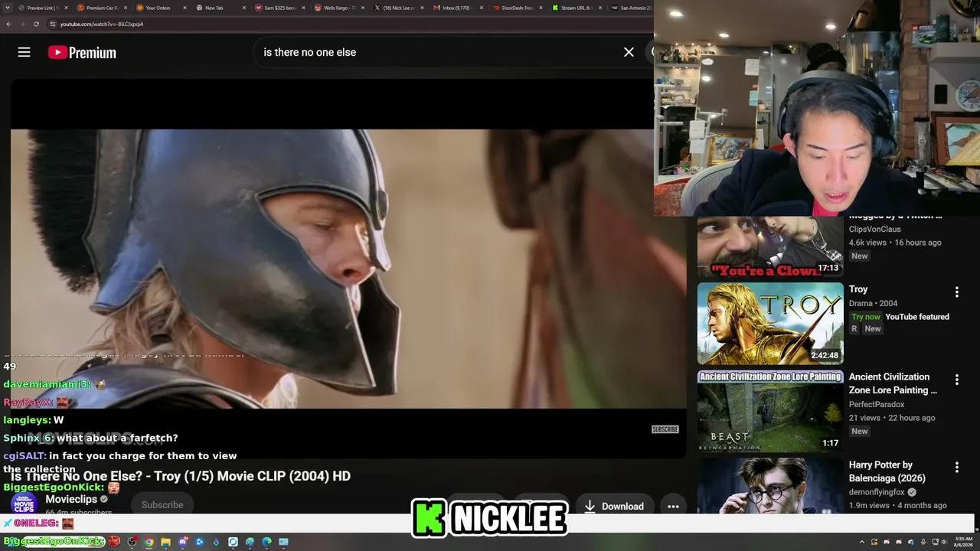Screen dimensions: 980x551
Task: Open Google Chrome from the taskbar
Action: coord(149,542)
